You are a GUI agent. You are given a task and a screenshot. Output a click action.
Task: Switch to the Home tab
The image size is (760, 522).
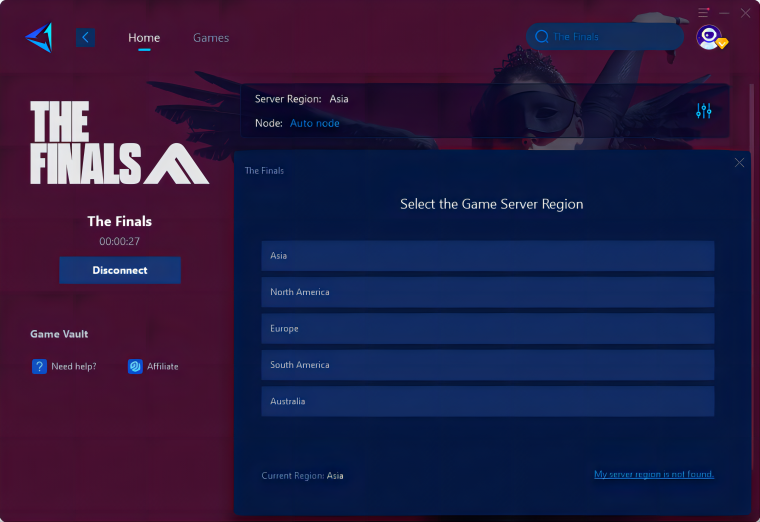(144, 37)
